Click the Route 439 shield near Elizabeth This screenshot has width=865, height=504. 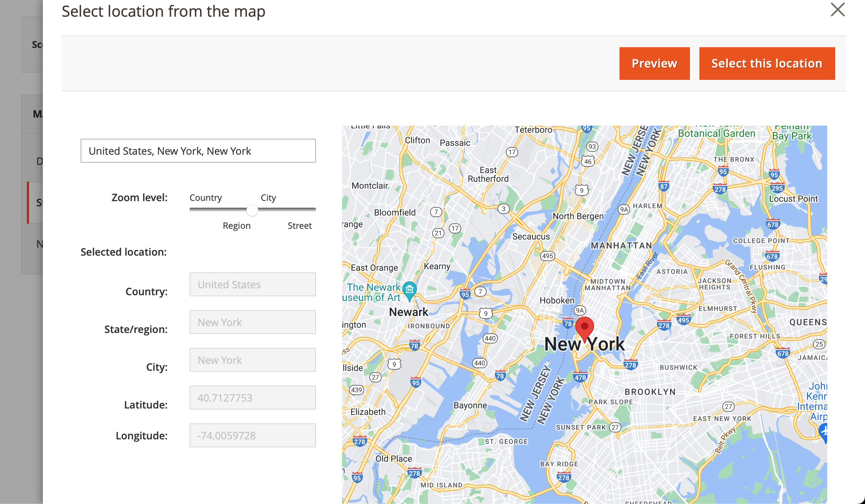(x=357, y=390)
